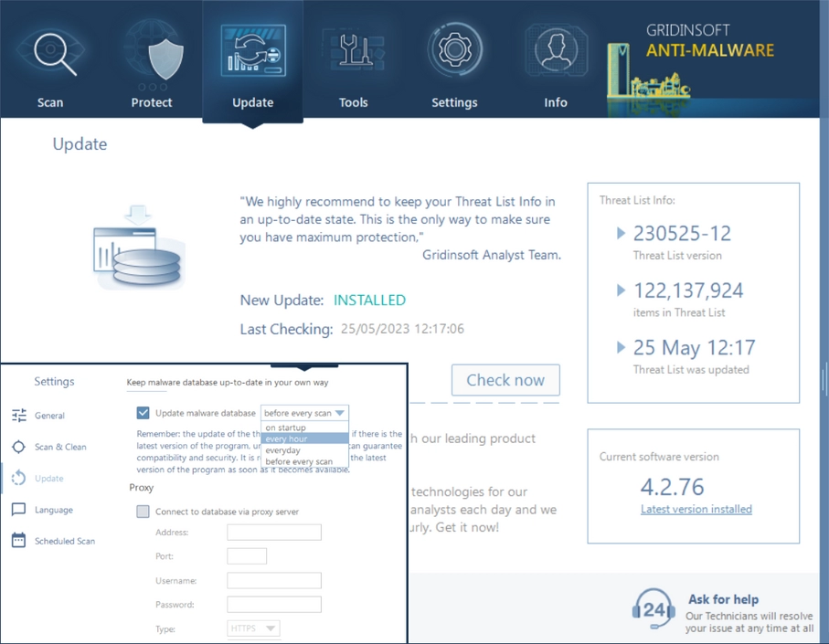Expand the Threat List version arrow
This screenshot has height=644, width=829.
(x=622, y=234)
